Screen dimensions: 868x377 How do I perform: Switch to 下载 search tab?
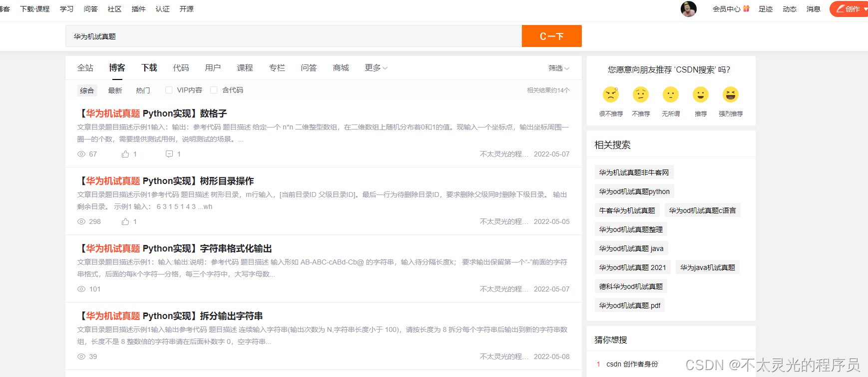coord(149,67)
